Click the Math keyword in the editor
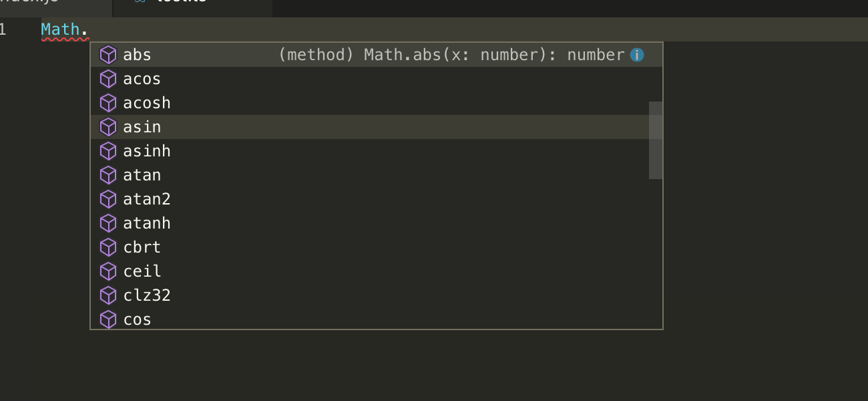This screenshot has width=868, height=401. [x=60, y=29]
